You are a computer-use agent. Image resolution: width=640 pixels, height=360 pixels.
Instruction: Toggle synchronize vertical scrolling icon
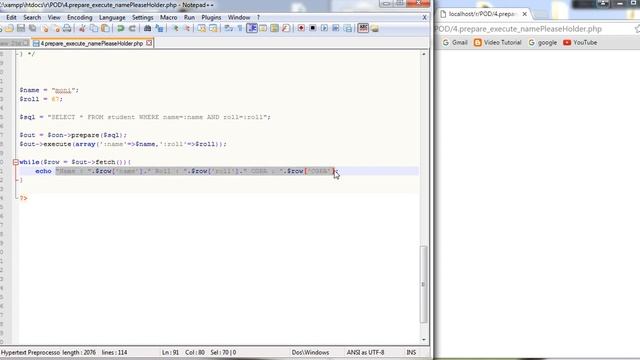click(202, 28)
